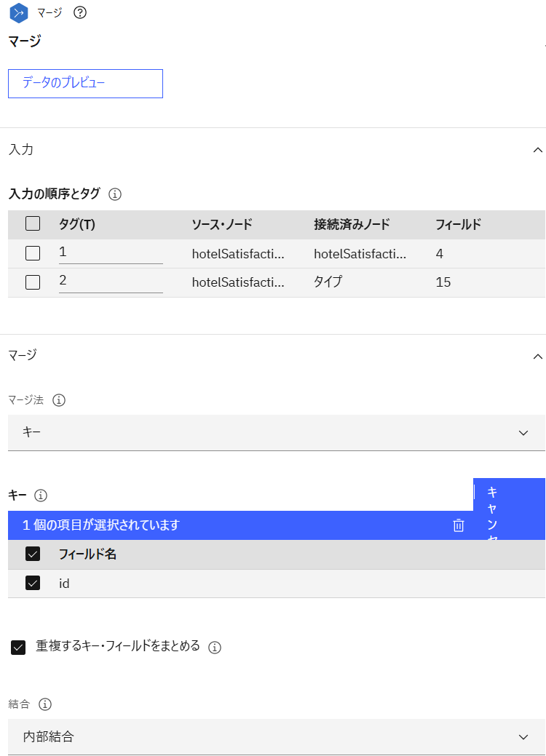
Task: Open the マージ法 dropdown showing キー
Action: (277, 432)
